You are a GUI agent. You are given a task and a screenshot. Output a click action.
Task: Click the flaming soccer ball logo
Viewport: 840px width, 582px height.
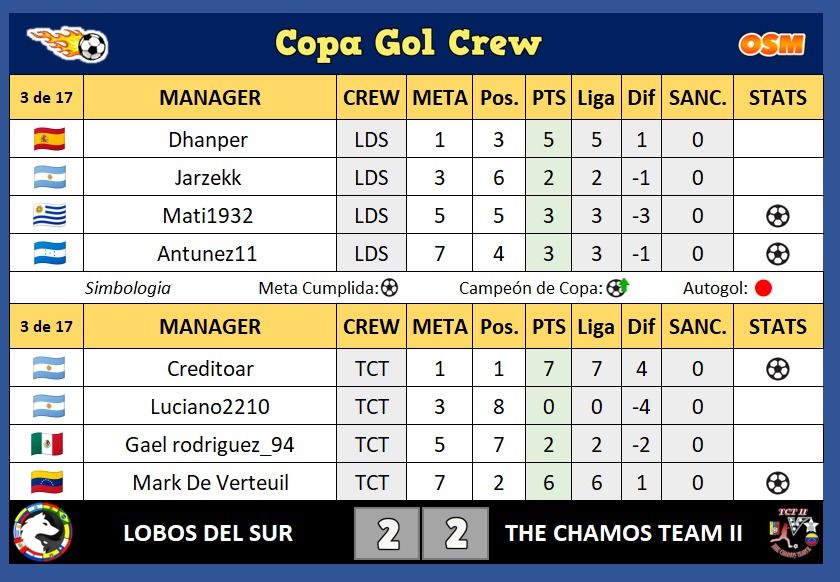(68, 43)
